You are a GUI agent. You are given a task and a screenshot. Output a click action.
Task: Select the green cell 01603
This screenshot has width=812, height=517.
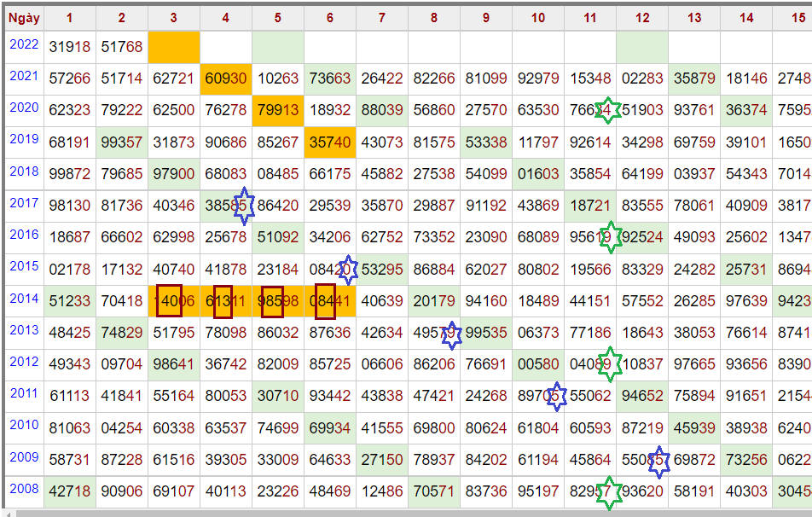tap(538, 174)
